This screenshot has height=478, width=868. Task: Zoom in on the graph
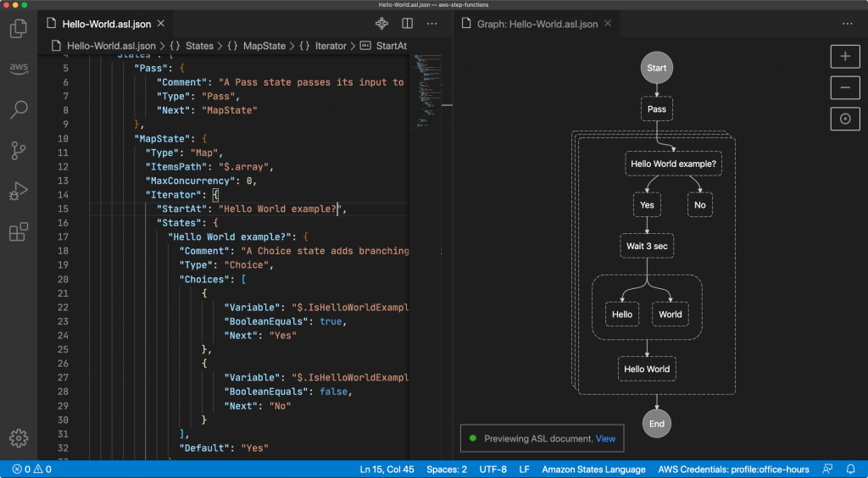[x=844, y=57]
